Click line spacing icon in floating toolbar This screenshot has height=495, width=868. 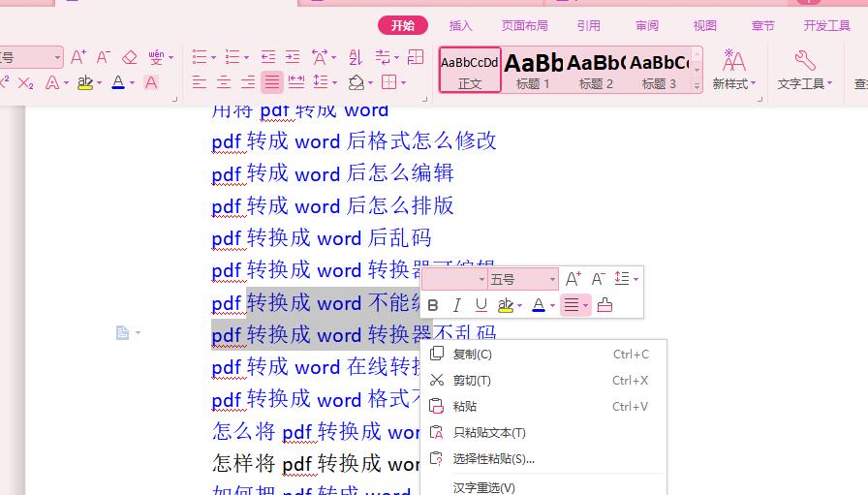point(622,279)
